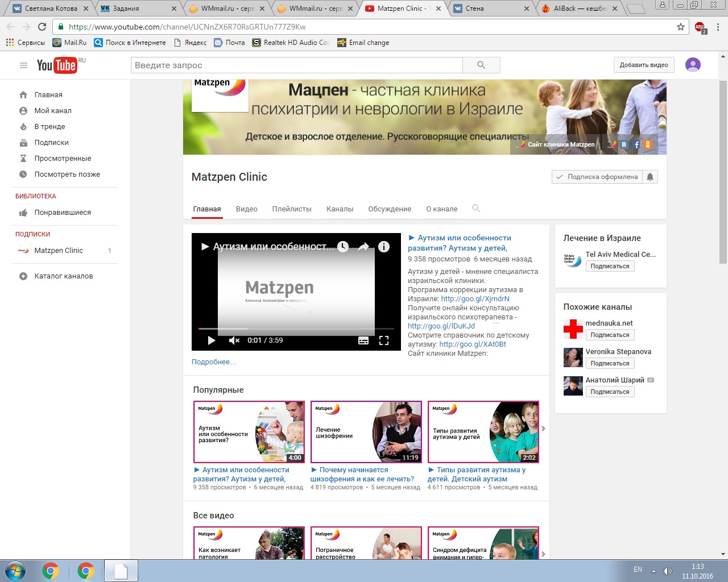Image resolution: width=728 pixels, height=582 pixels.
Task: Enter fullscreen mode in the player
Action: (x=384, y=340)
